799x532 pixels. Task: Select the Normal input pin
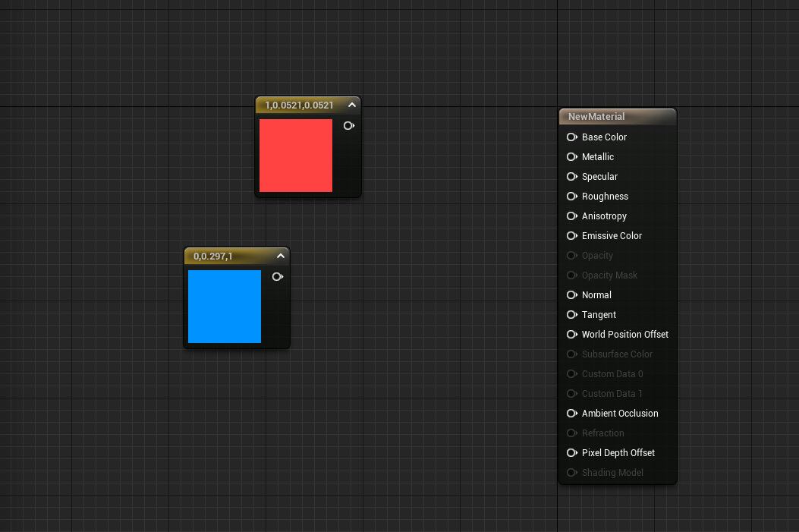(572, 295)
